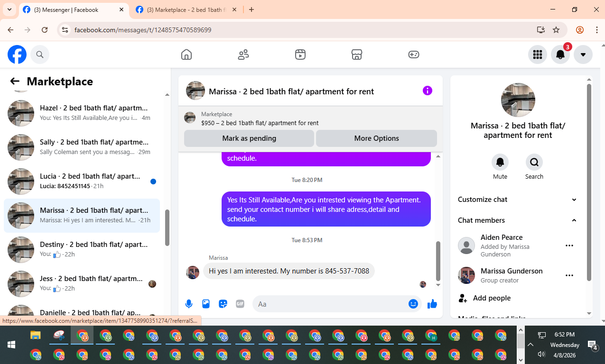
Task: Go back using Marketplace back arrow
Action: (x=15, y=81)
